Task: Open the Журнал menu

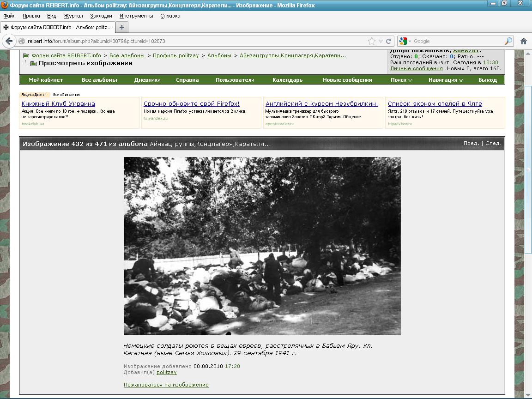Action: coord(73,16)
